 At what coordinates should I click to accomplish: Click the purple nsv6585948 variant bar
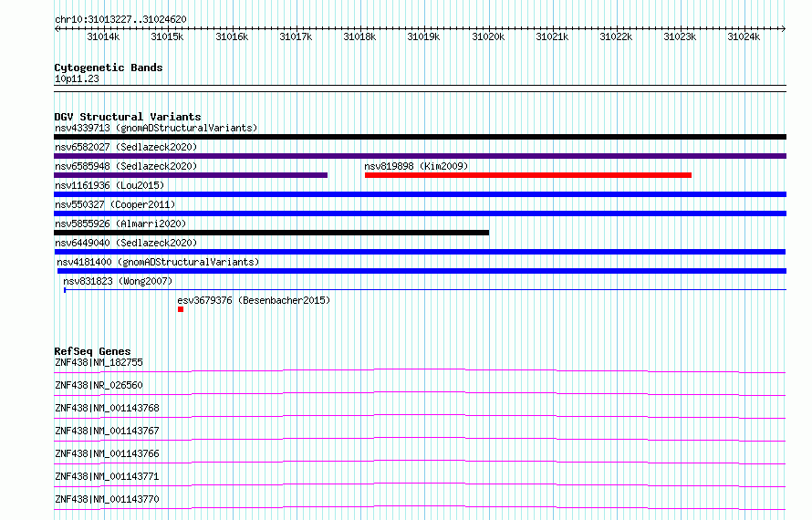click(x=191, y=175)
